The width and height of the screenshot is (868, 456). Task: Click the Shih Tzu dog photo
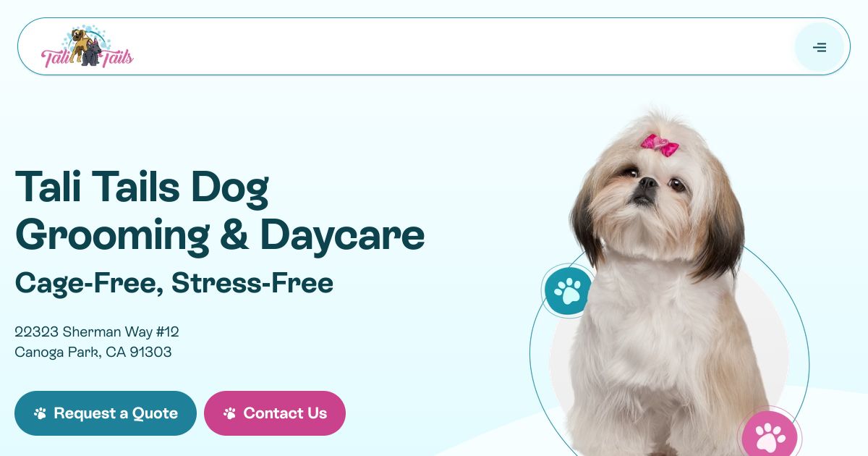657,284
